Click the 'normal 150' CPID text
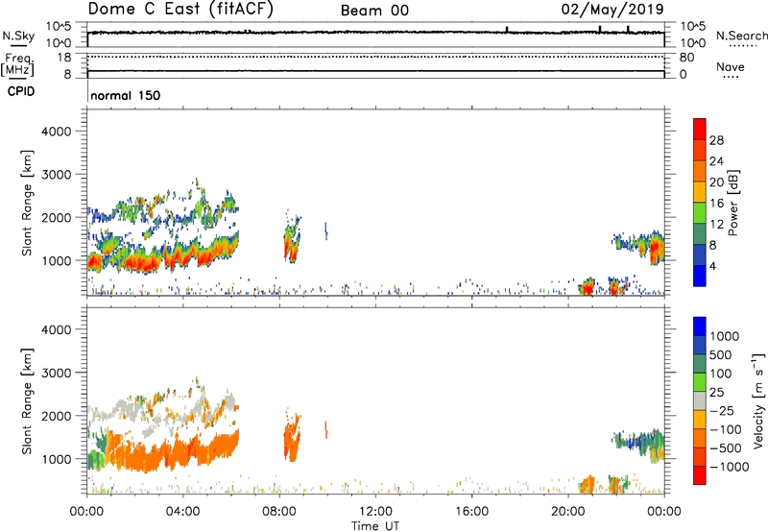Viewport: 768px width, 532px height. pos(126,95)
